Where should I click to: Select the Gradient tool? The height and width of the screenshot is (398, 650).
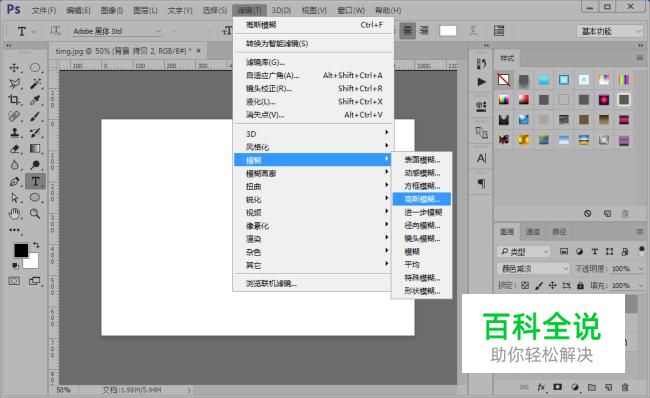(x=35, y=148)
